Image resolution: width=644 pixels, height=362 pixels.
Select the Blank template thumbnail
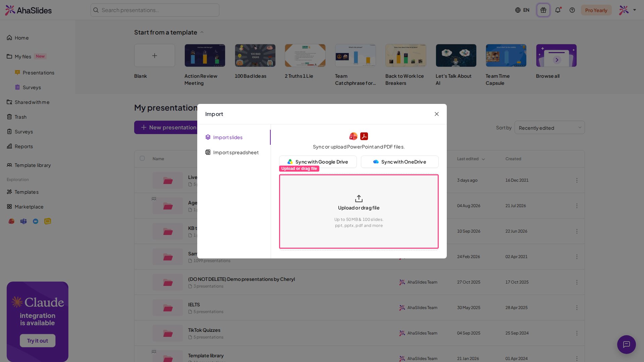click(x=155, y=56)
